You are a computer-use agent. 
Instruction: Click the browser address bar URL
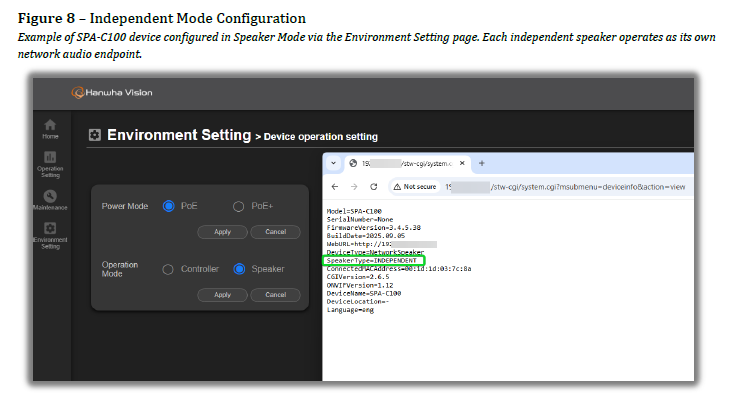pos(565,187)
